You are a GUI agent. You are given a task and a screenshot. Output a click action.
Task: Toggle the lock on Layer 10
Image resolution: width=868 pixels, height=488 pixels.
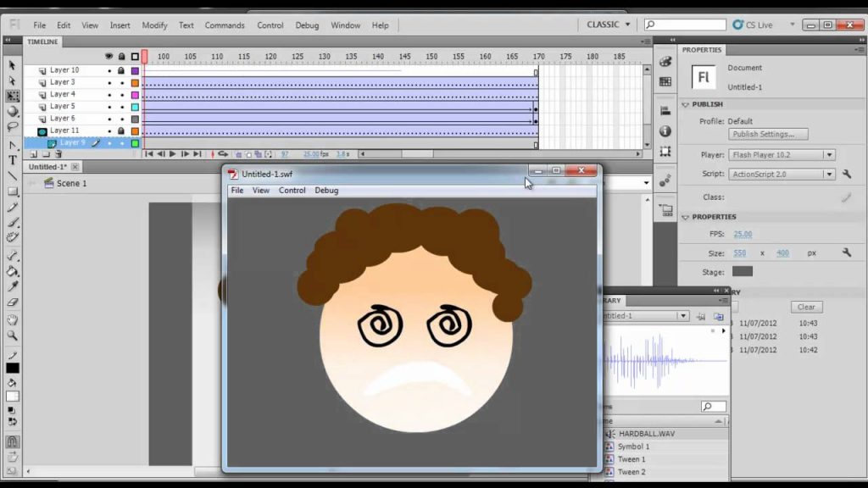(x=121, y=70)
